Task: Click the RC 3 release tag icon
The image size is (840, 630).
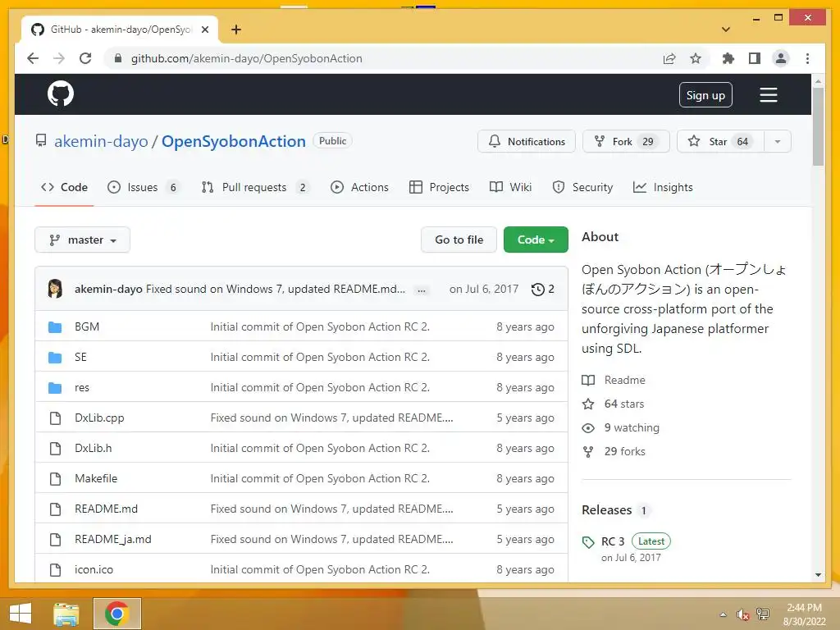Action: 588,542
